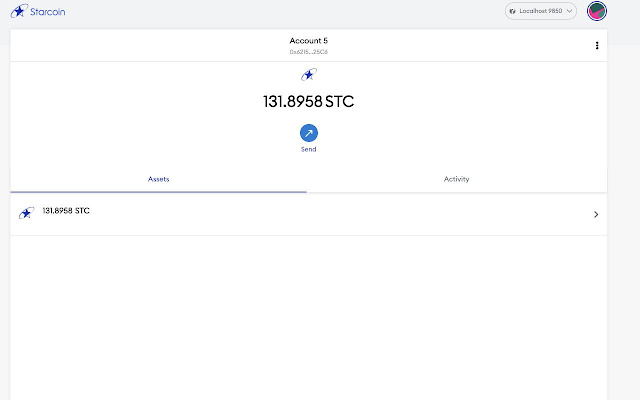The image size is (640, 400).
Task: Switch to the Activity tab
Action: [x=456, y=179]
